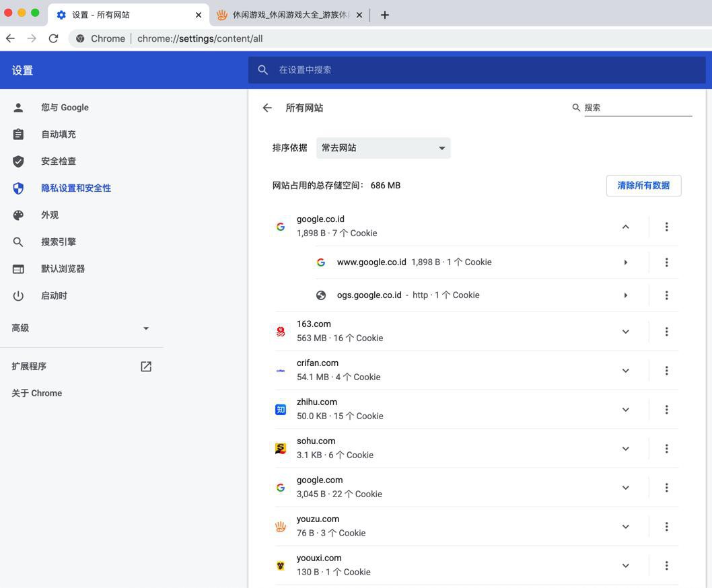Open more actions for youzu.com

click(666, 527)
